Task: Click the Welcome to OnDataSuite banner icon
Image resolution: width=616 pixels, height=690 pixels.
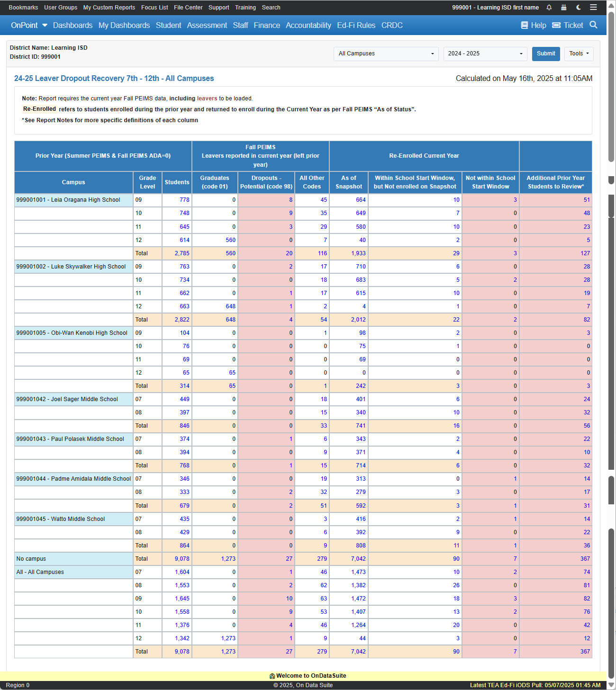Action: point(272,676)
